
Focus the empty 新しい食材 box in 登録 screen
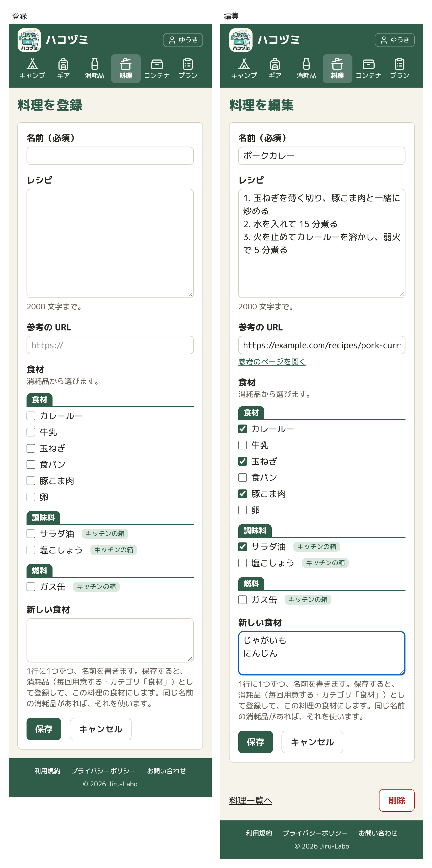(110, 640)
